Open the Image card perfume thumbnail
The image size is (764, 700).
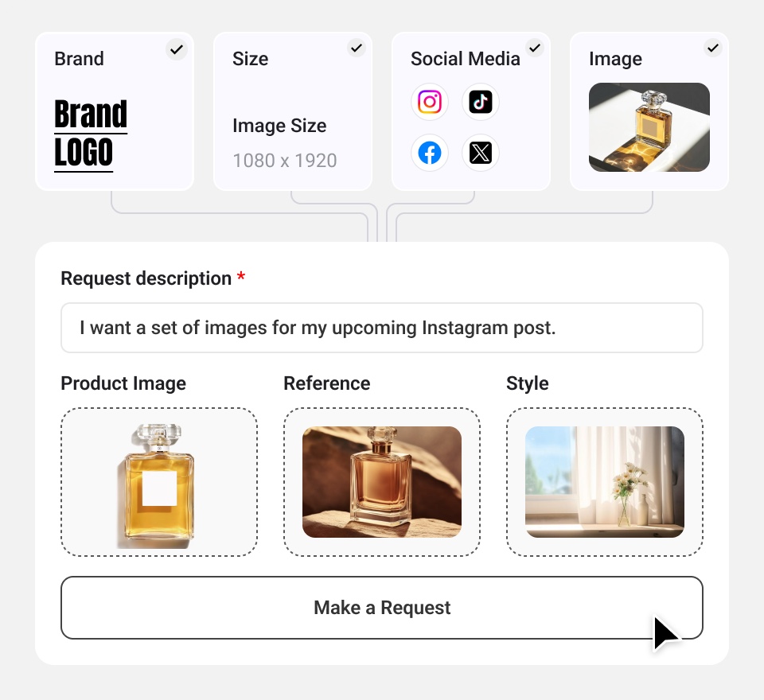649,127
